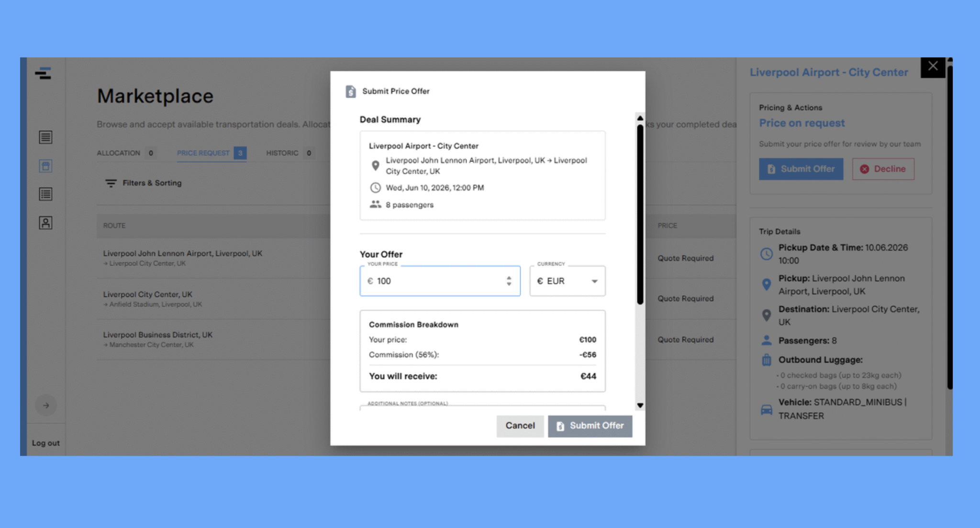Open the EUR currency dropdown

(x=567, y=281)
